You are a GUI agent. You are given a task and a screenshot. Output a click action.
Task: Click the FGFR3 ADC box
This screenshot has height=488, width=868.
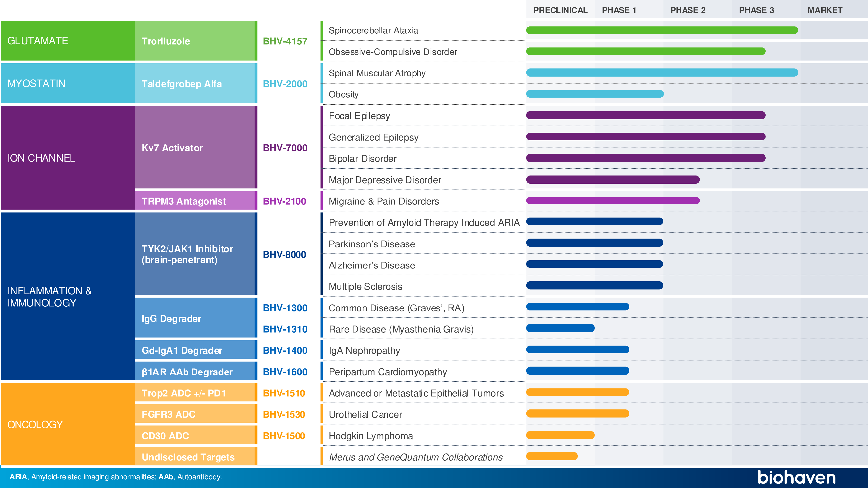pos(196,414)
